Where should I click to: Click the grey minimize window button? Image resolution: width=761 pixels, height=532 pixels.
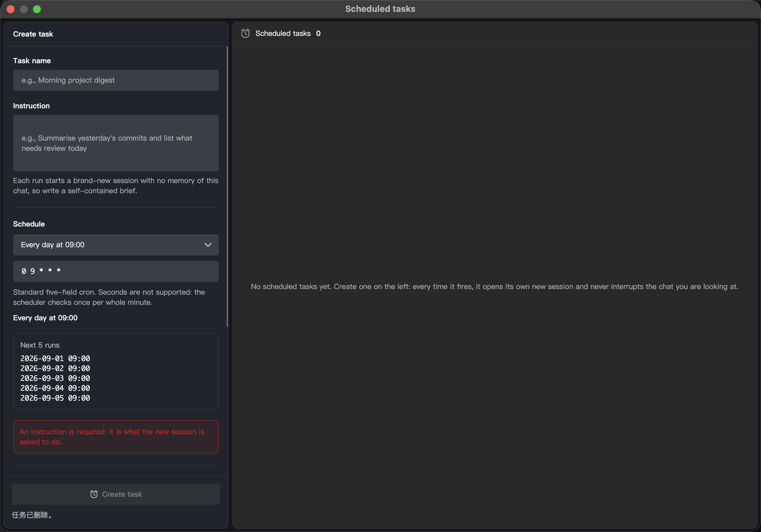click(24, 9)
